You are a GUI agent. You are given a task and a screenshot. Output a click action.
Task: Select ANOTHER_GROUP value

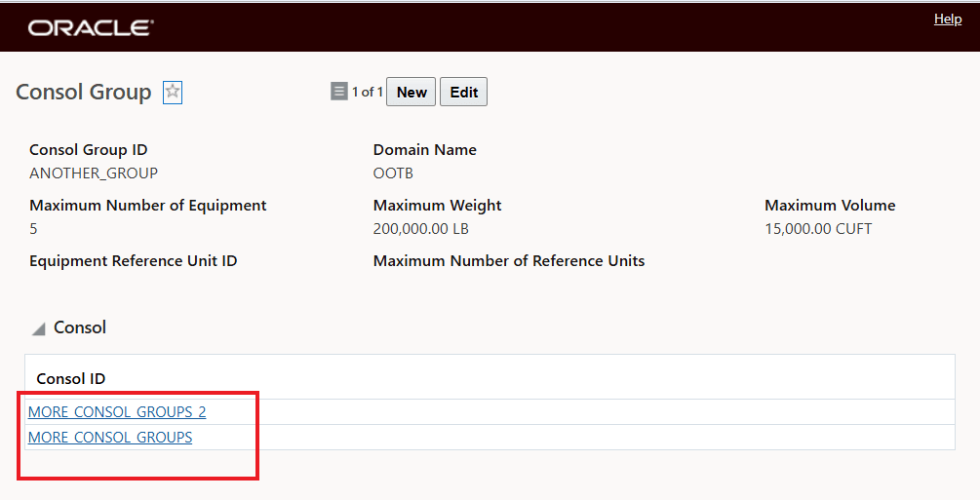tap(94, 173)
